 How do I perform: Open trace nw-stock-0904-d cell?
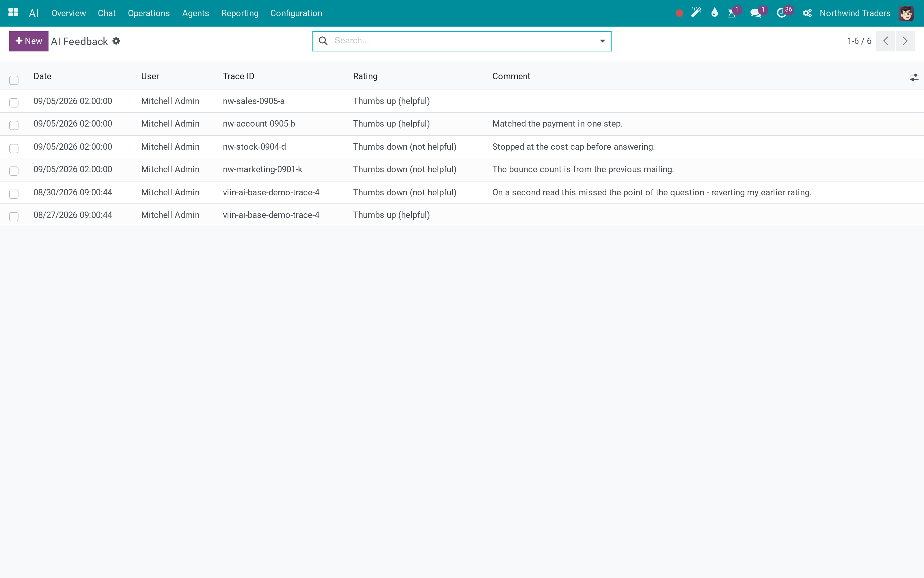pyautogui.click(x=254, y=147)
